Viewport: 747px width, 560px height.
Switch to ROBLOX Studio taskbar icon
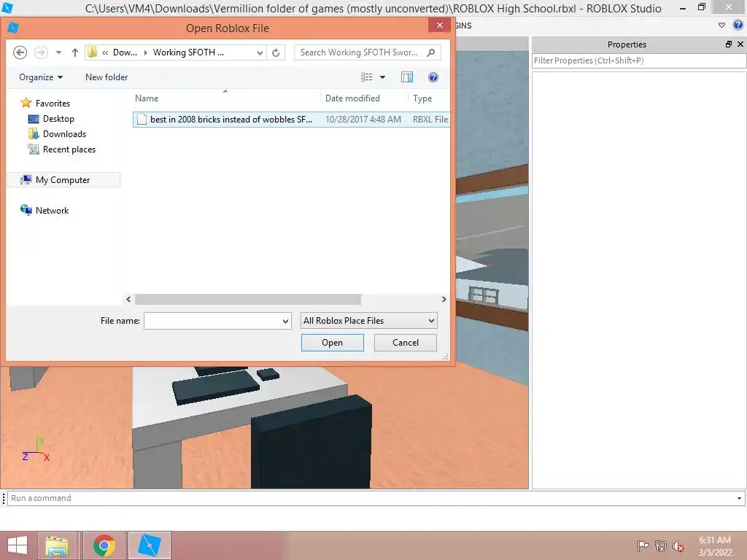click(149, 545)
